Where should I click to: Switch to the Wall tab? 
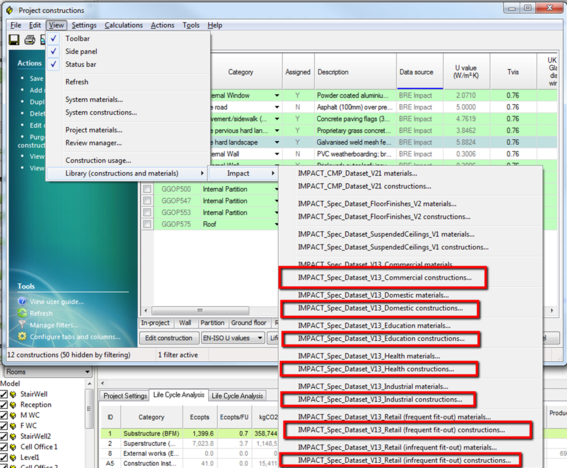pyautogui.click(x=185, y=323)
